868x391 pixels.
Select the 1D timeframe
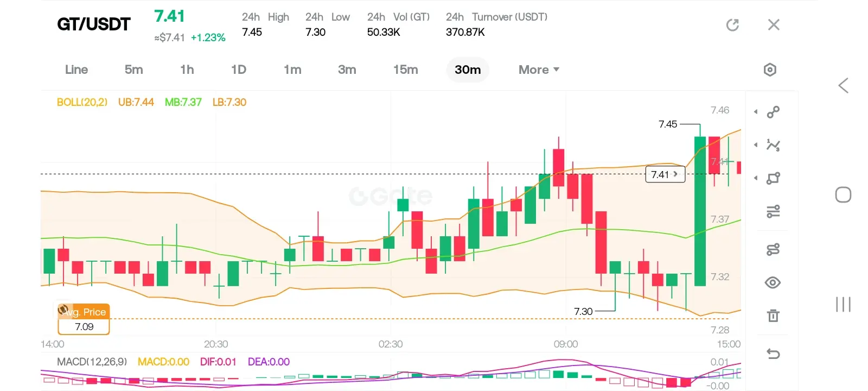coord(239,70)
